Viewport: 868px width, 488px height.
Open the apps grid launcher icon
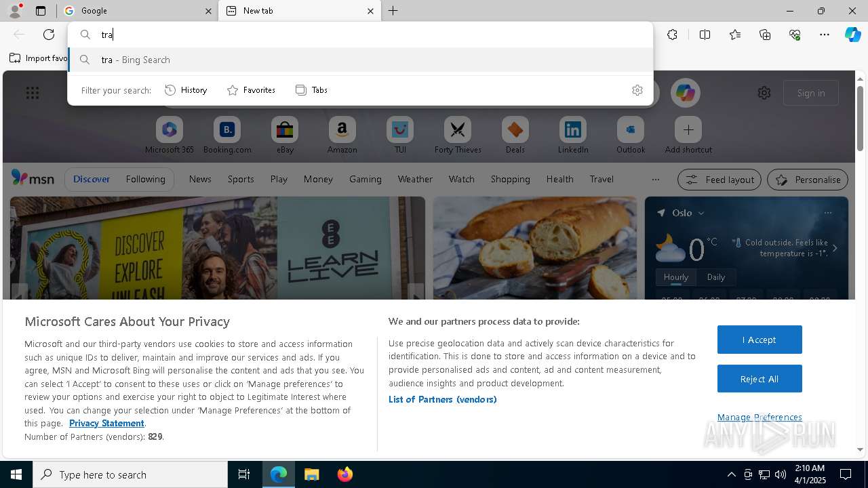[x=33, y=93]
